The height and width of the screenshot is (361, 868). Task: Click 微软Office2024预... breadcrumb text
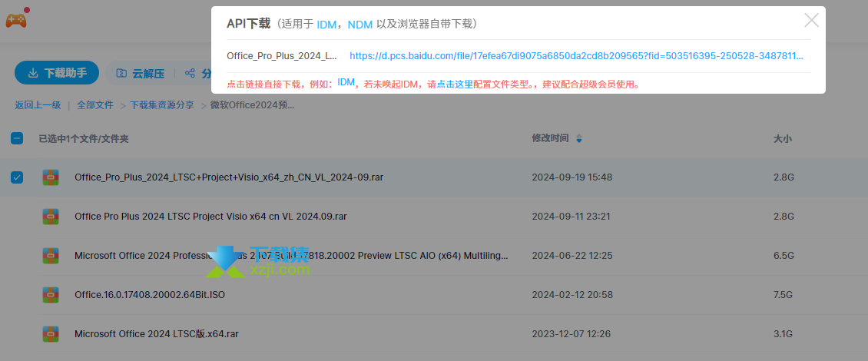(253, 104)
